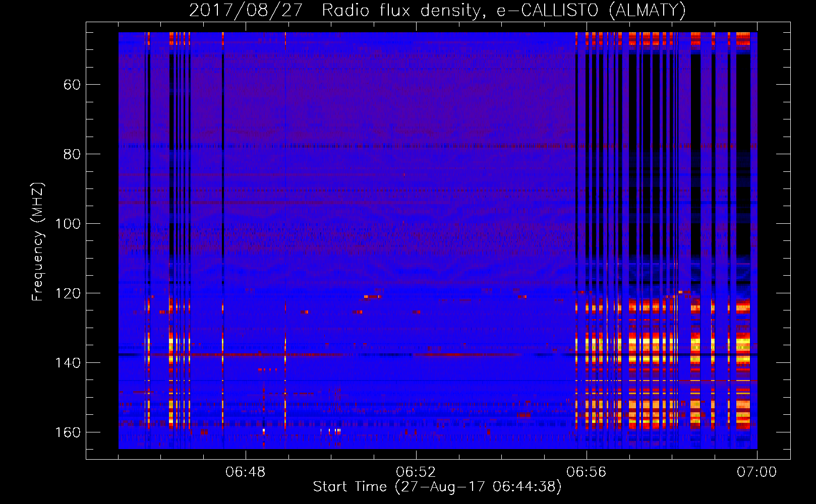Click the 07:00 time tick label
This screenshot has height=504, width=816.
point(757,472)
